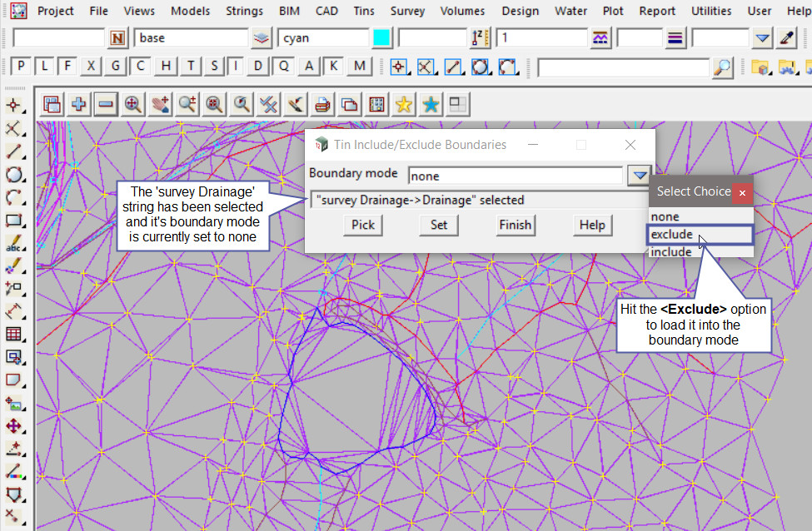
Task: Toggle the M snap button
Action: [359, 67]
